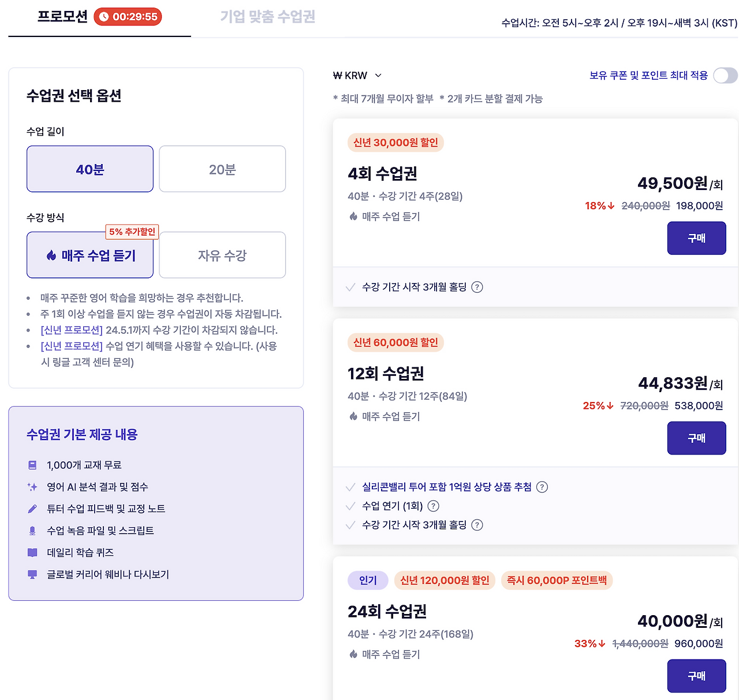The height and width of the screenshot is (700, 739).
Task: Click the 구매 button on the 24회 수업권
Action: [696, 676]
